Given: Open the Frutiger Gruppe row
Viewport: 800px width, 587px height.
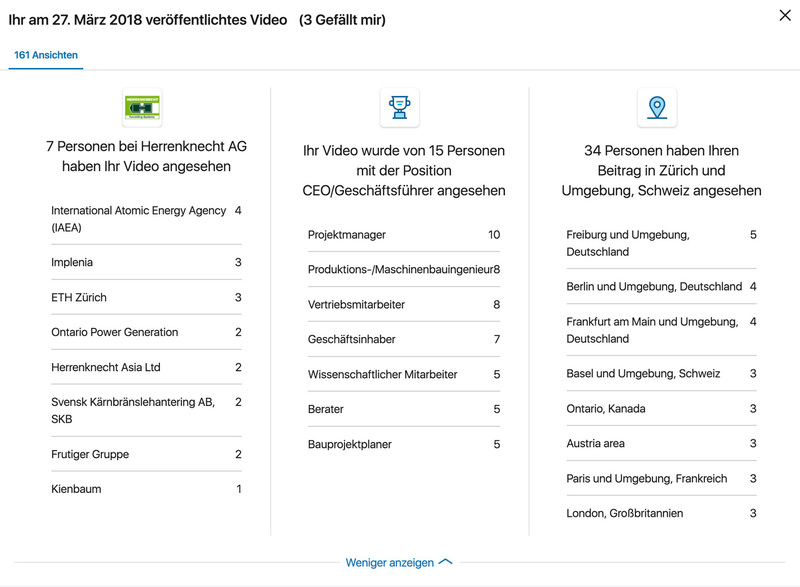Looking at the screenshot, I should tap(90, 454).
